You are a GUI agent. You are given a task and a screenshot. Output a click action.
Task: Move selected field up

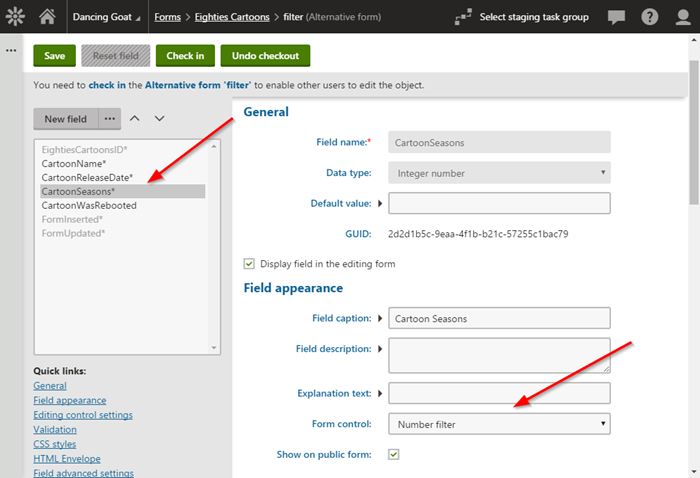134,118
